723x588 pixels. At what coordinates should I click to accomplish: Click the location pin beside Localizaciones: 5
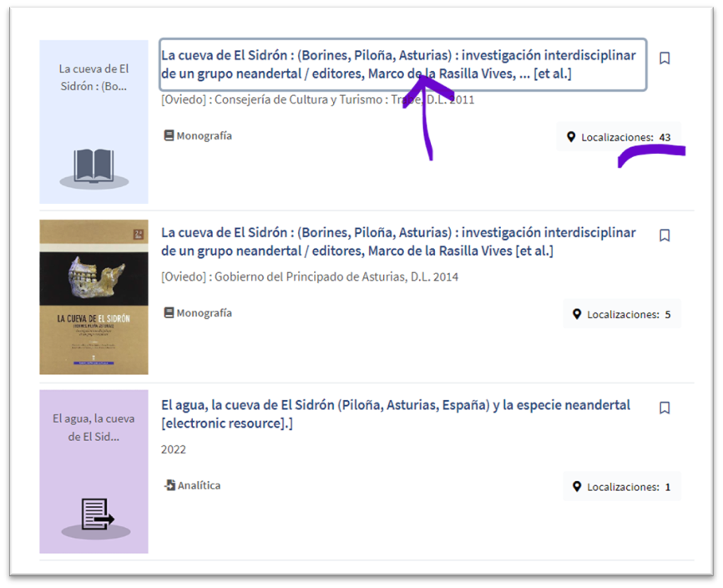click(576, 315)
